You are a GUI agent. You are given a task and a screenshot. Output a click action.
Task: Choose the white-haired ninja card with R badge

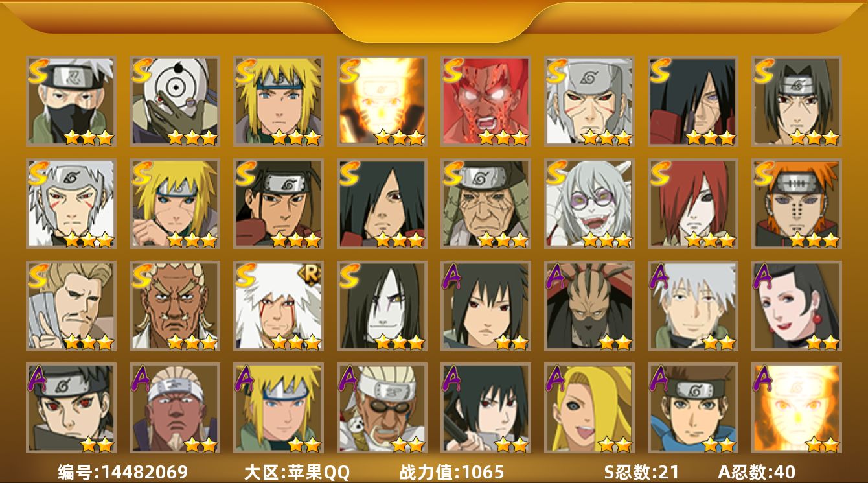click(278, 305)
